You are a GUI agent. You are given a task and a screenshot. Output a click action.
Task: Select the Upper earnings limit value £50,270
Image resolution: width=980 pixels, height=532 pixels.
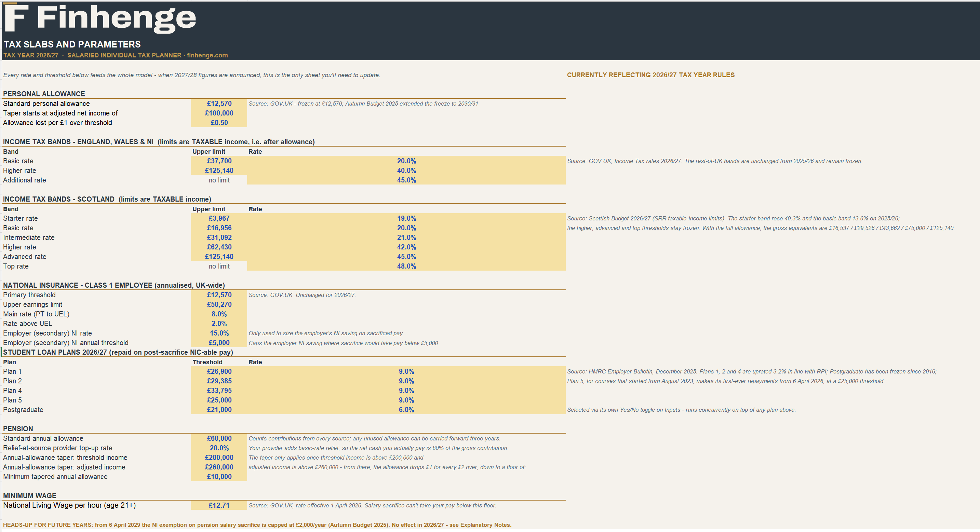(x=219, y=304)
